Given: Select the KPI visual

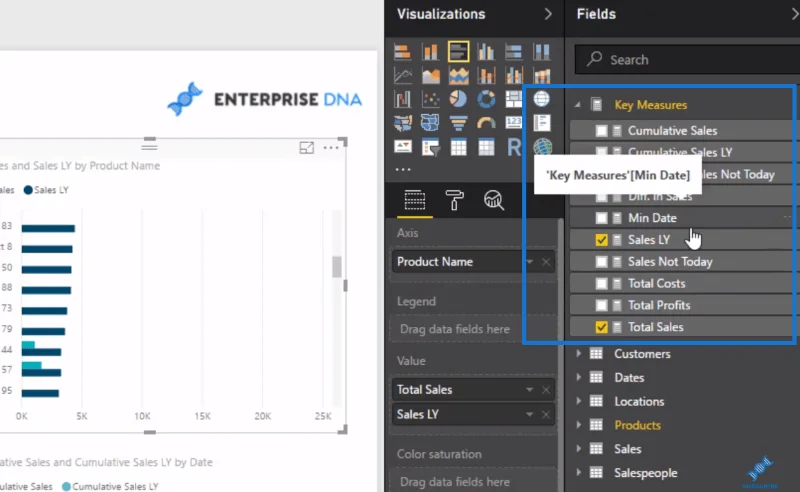Looking at the screenshot, I should coord(403,147).
